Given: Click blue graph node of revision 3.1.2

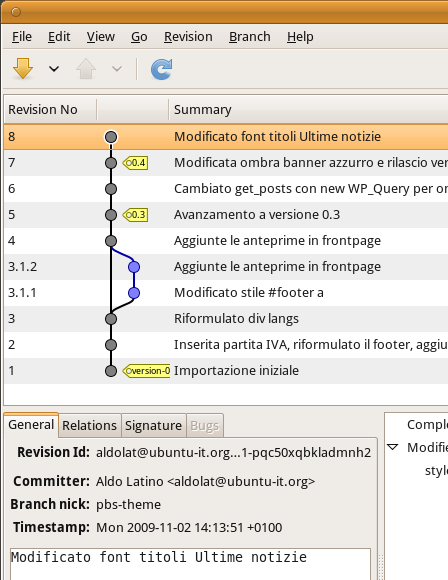Looking at the screenshot, I should (134, 267).
